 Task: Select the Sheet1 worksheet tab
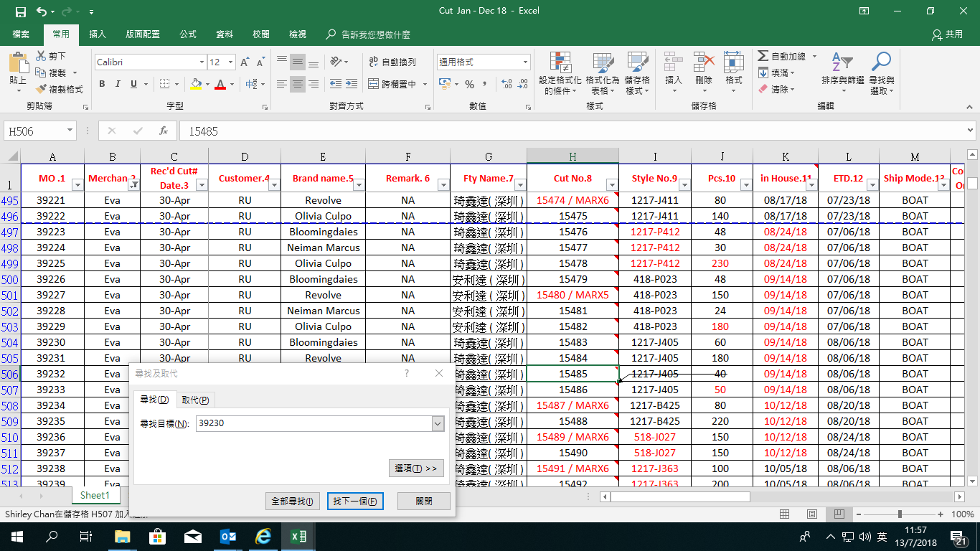tap(95, 496)
